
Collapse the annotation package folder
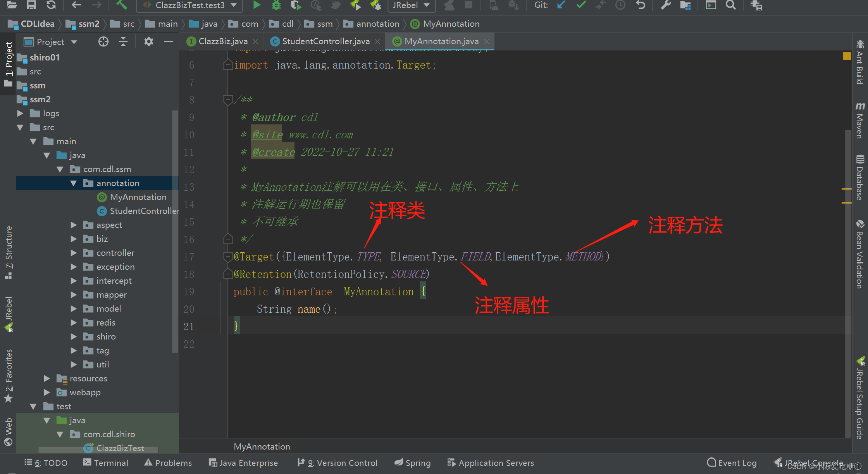click(x=74, y=183)
